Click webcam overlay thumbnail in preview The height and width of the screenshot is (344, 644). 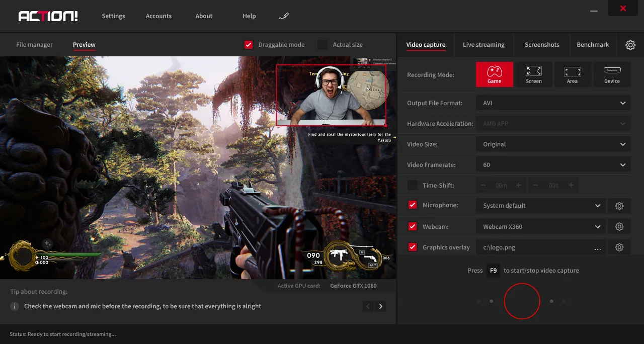tap(331, 95)
